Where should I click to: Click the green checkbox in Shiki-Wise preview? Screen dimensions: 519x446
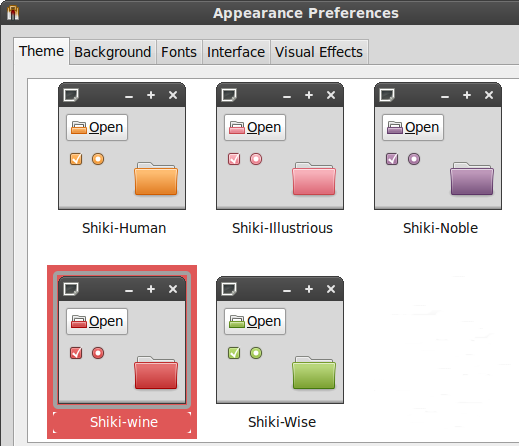click(x=234, y=353)
